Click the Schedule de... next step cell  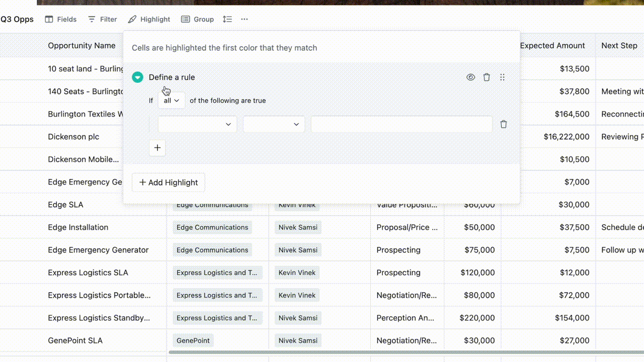point(622,227)
